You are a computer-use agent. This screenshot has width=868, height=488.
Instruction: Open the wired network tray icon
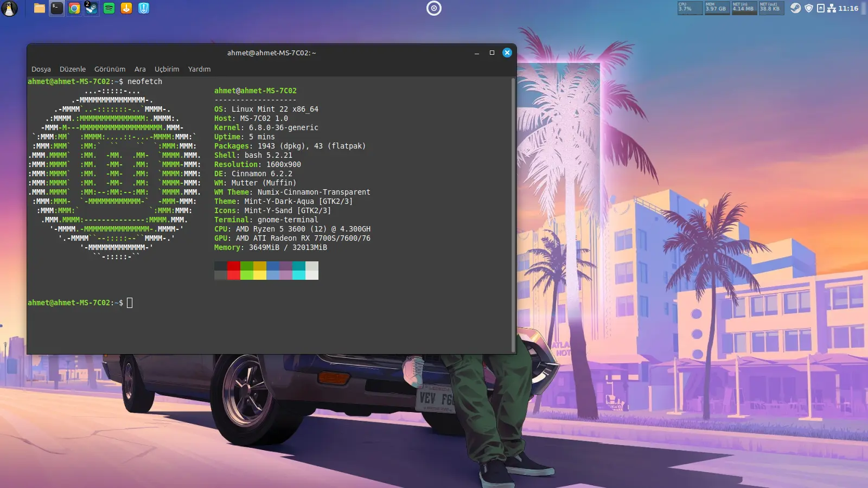tap(832, 8)
